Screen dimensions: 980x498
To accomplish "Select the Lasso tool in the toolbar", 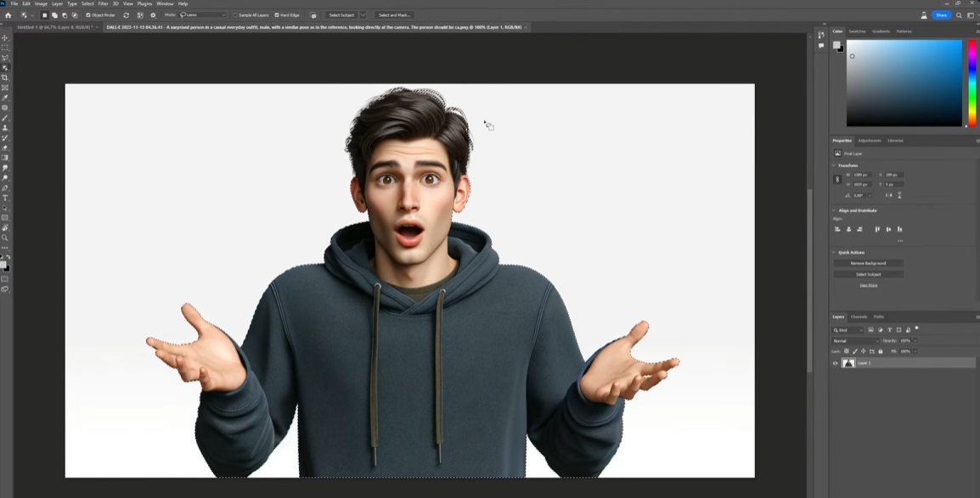I will pyautogui.click(x=5, y=58).
